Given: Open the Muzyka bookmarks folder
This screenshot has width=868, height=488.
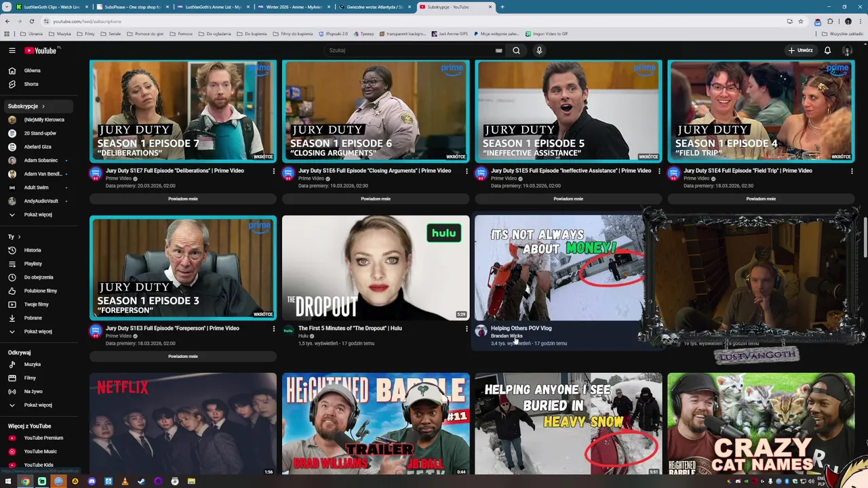Looking at the screenshot, I should point(60,34).
